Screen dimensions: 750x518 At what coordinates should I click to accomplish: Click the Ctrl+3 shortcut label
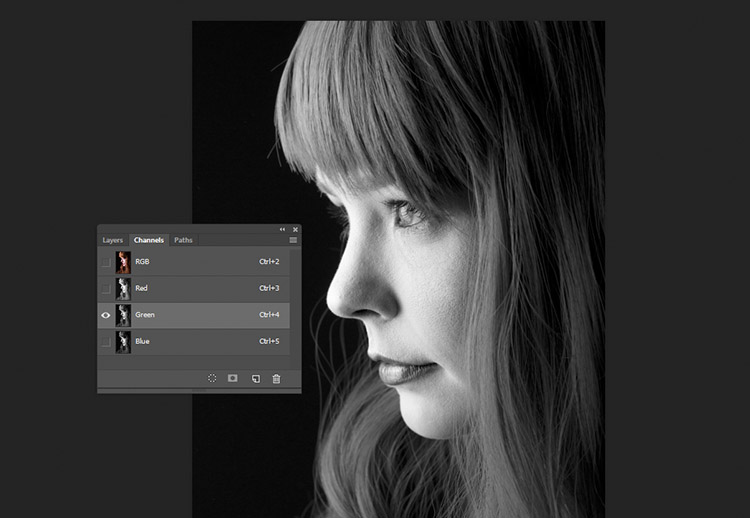pyautogui.click(x=269, y=288)
